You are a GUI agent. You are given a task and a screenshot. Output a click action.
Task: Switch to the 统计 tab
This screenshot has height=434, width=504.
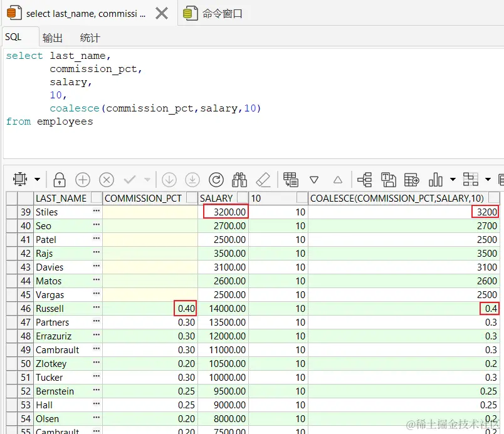pyautogui.click(x=90, y=38)
